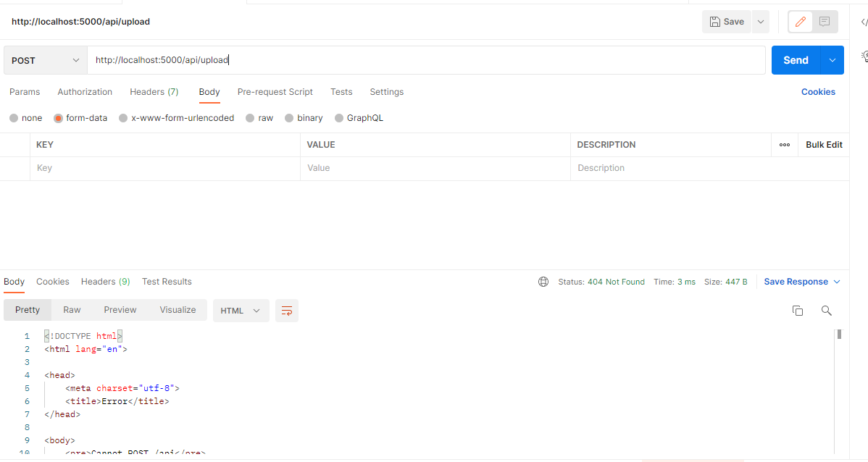
Task: Click the Send button
Action: [x=796, y=60]
